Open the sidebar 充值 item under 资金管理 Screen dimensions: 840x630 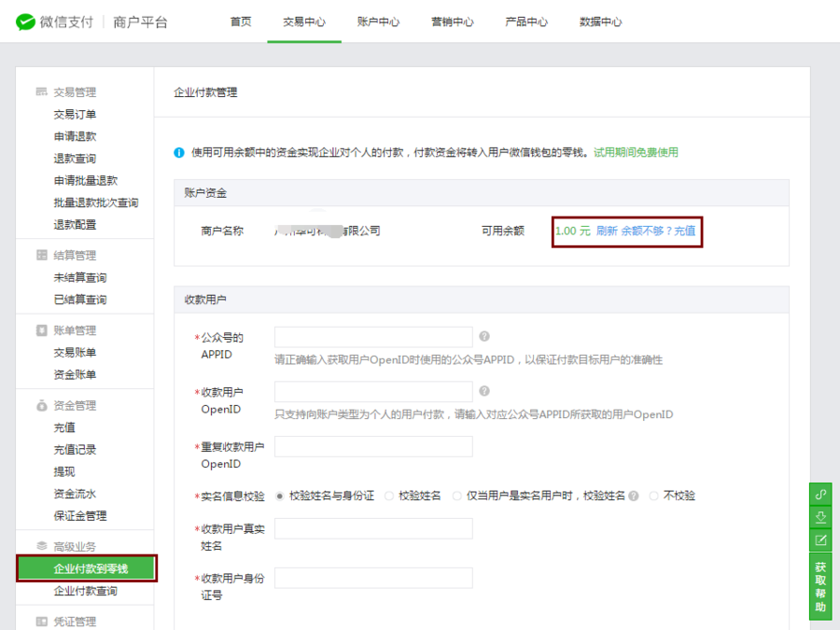[x=64, y=427]
